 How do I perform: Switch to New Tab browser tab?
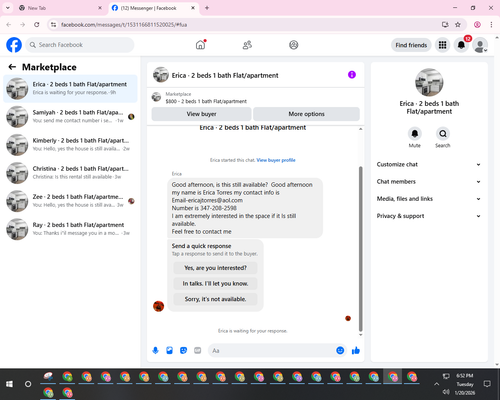pyautogui.click(x=60, y=8)
